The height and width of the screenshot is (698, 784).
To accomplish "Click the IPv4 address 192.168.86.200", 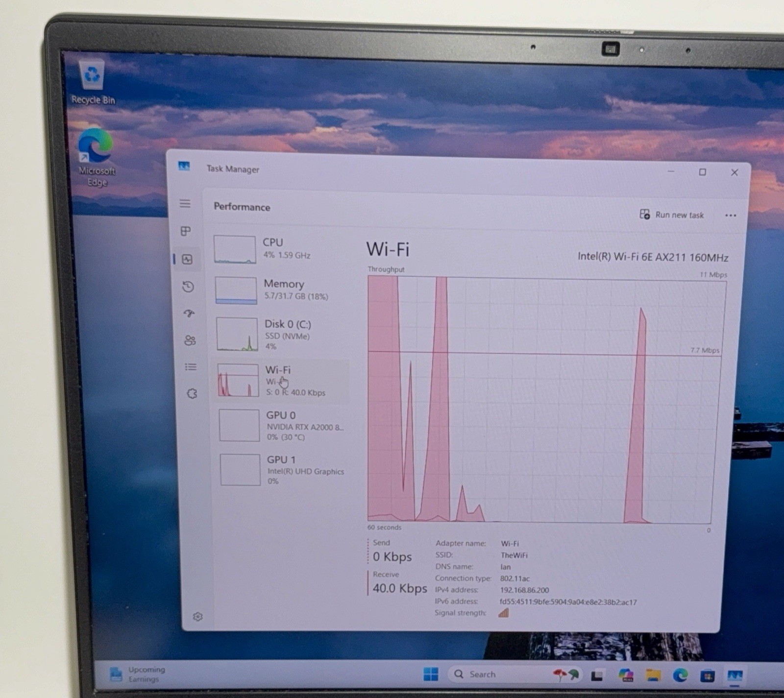I will click(524, 590).
